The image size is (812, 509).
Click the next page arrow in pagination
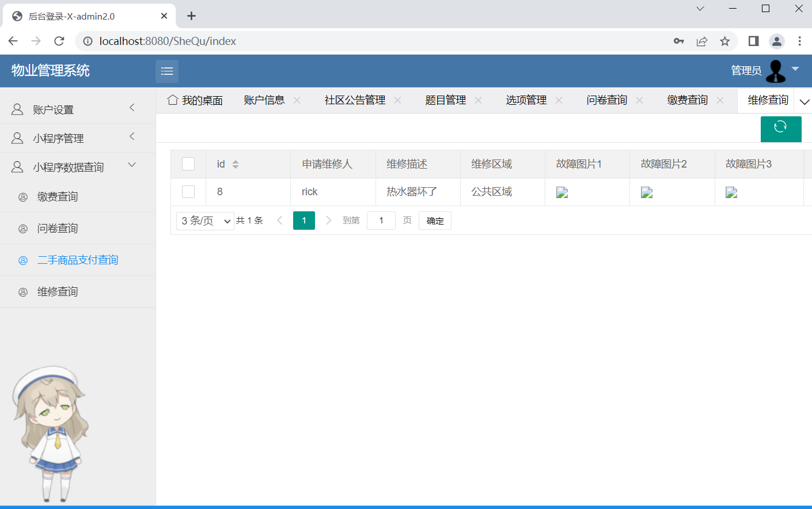click(x=328, y=221)
